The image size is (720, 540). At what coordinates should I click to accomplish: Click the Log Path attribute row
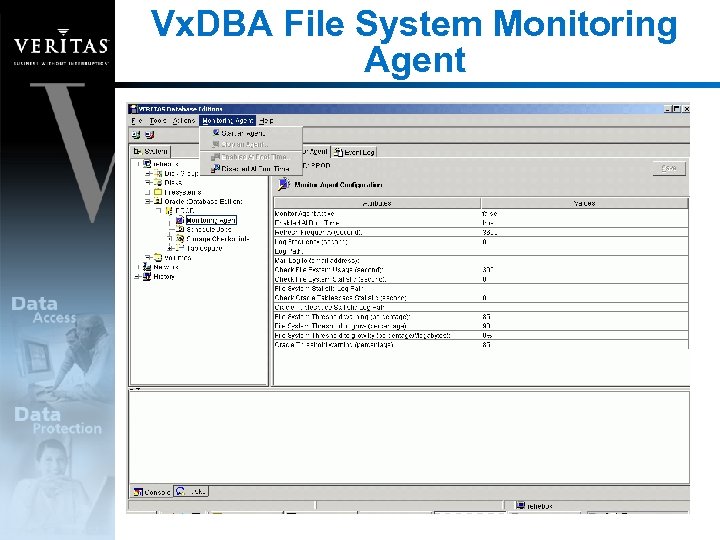(x=481, y=251)
